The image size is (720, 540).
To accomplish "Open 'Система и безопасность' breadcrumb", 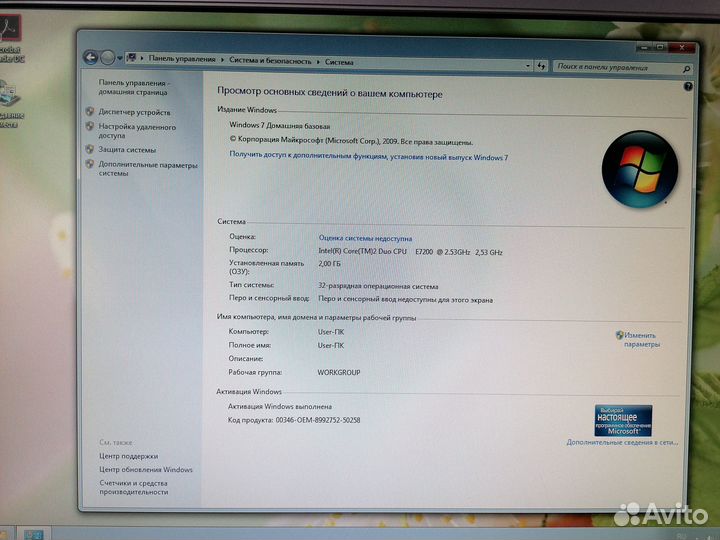I will (x=270, y=61).
